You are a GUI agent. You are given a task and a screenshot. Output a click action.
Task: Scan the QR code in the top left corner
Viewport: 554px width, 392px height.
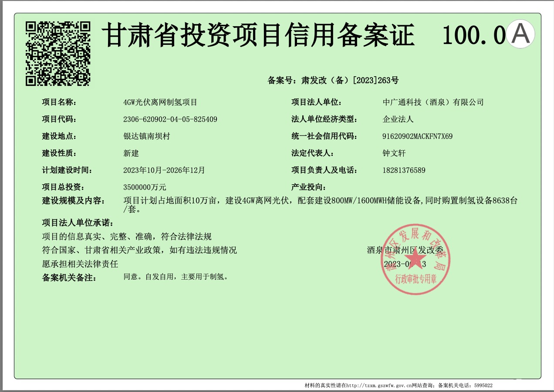click(x=59, y=53)
